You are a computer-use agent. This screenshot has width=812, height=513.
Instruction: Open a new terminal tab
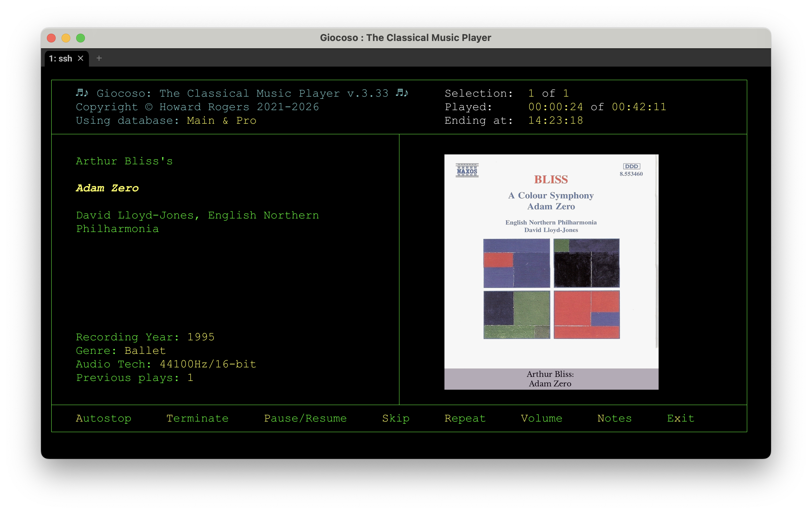(x=98, y=58)
